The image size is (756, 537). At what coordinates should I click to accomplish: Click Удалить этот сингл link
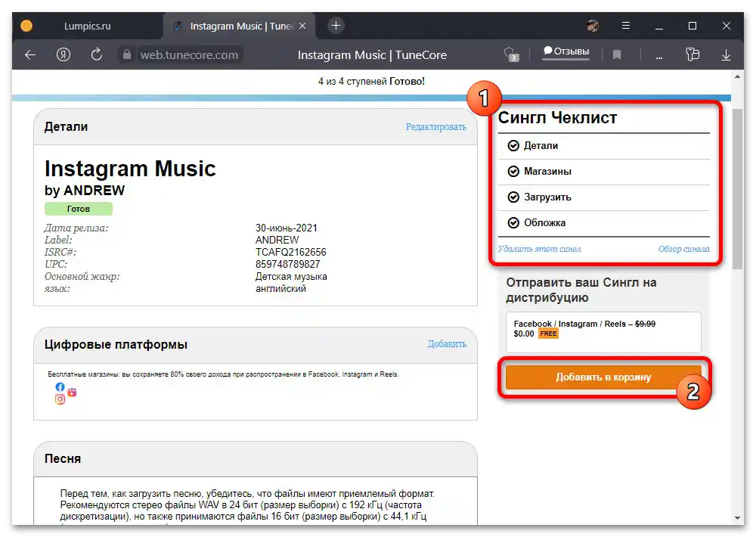540,249
